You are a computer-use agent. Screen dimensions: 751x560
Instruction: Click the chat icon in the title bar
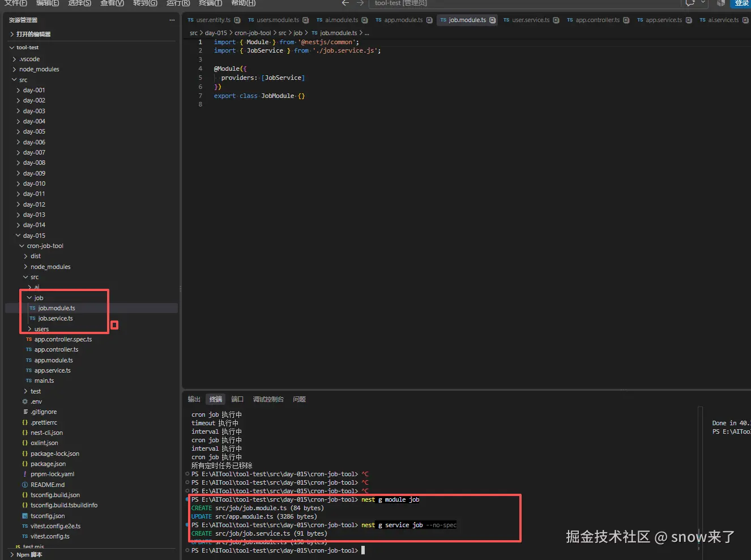(690, 3)
